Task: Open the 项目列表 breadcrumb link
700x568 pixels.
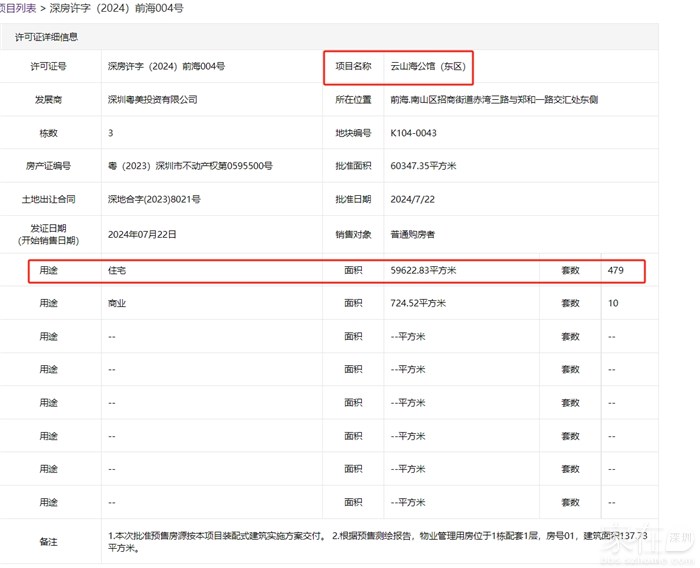Action: pyautogui.click(x=18, y=8)
